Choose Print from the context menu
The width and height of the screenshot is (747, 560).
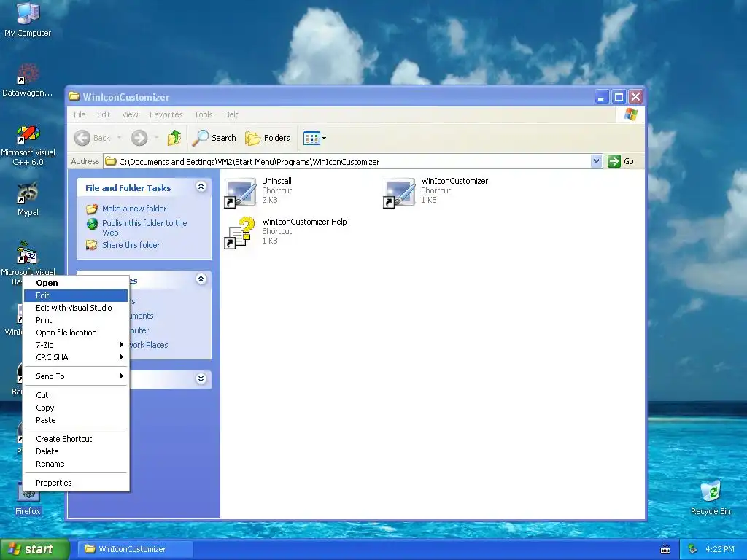[76, 320]
